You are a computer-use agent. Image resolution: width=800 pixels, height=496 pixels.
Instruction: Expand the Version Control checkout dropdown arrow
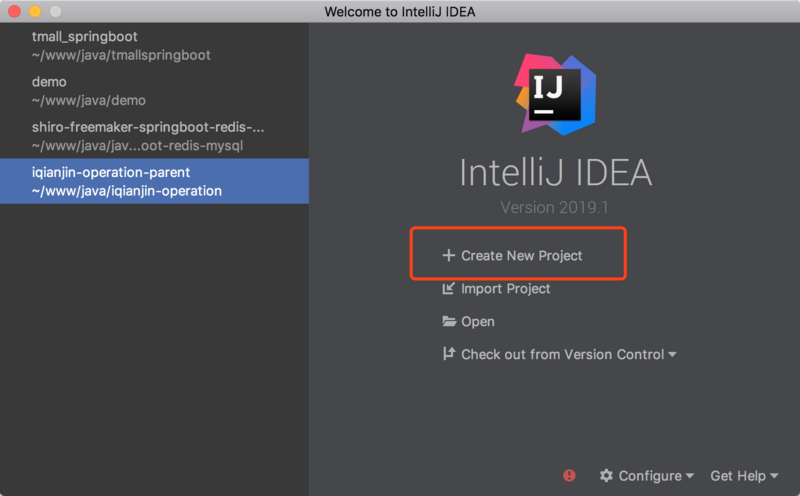pyautogui.click(x=672, y=355)
